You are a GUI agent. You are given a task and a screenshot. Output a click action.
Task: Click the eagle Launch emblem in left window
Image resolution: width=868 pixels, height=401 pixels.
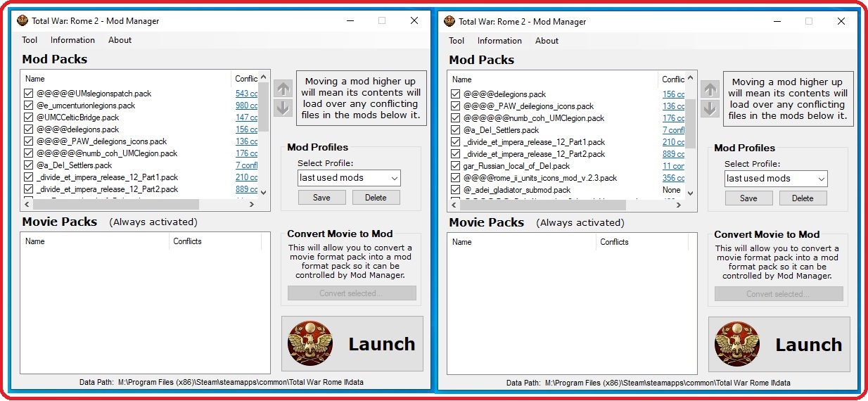tap(310, 344)
